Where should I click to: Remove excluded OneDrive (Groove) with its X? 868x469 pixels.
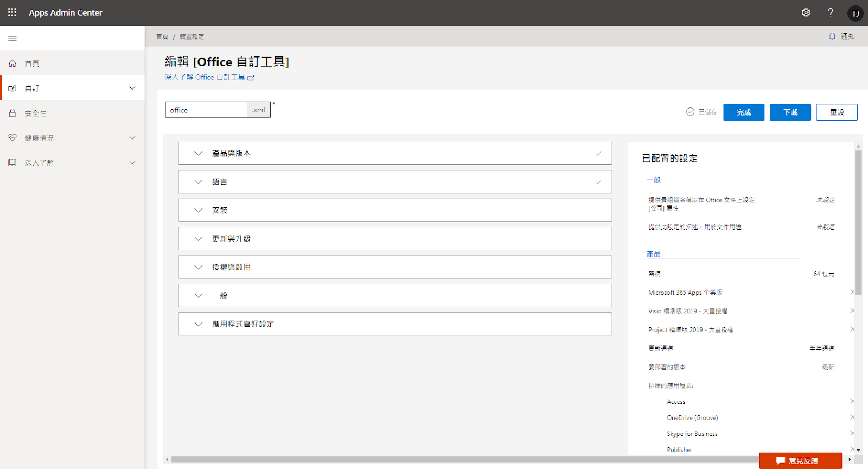[x=852, y=417]
